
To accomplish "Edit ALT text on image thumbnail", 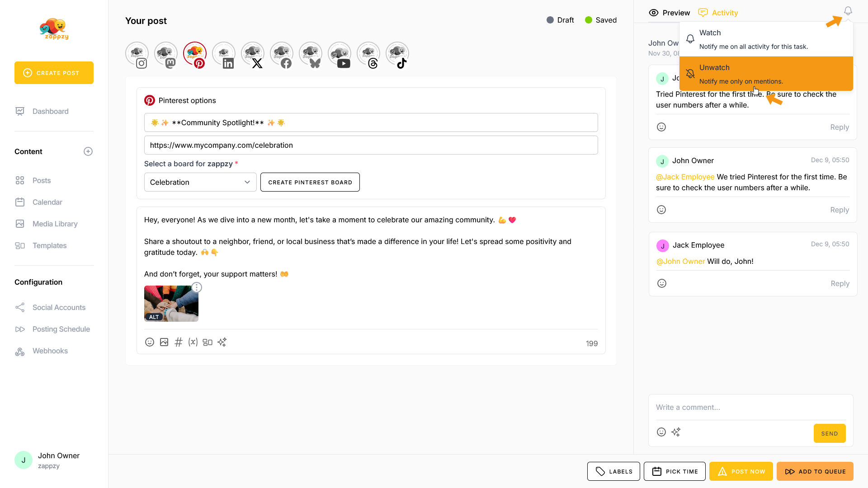I will (154, 317).
